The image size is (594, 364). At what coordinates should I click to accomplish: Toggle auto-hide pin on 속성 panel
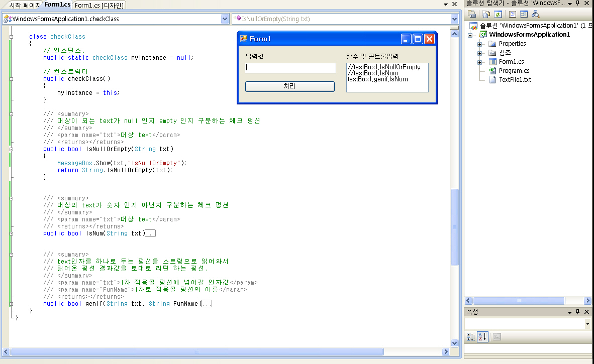[578, 312]
